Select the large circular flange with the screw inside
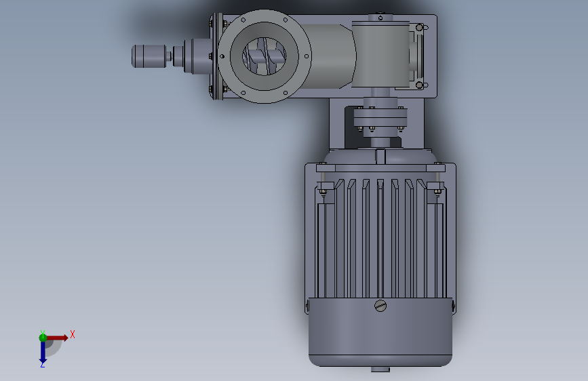Viewport: 588px width, 381px height. (x=264, y=56)
